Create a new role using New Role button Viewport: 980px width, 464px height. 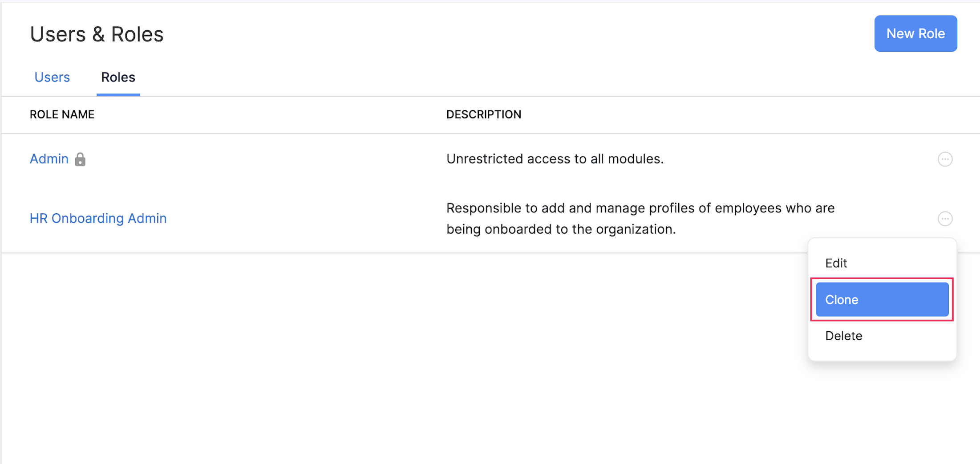[915, 33]
